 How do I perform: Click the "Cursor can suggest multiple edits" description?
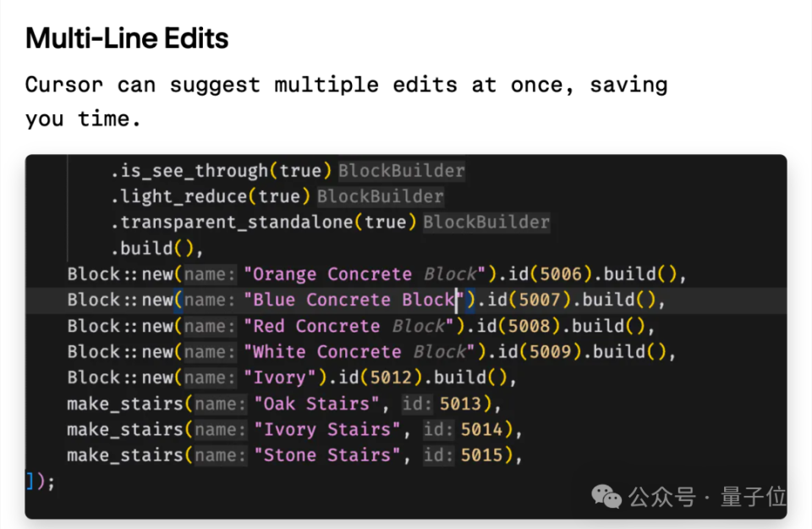point(347,102)
